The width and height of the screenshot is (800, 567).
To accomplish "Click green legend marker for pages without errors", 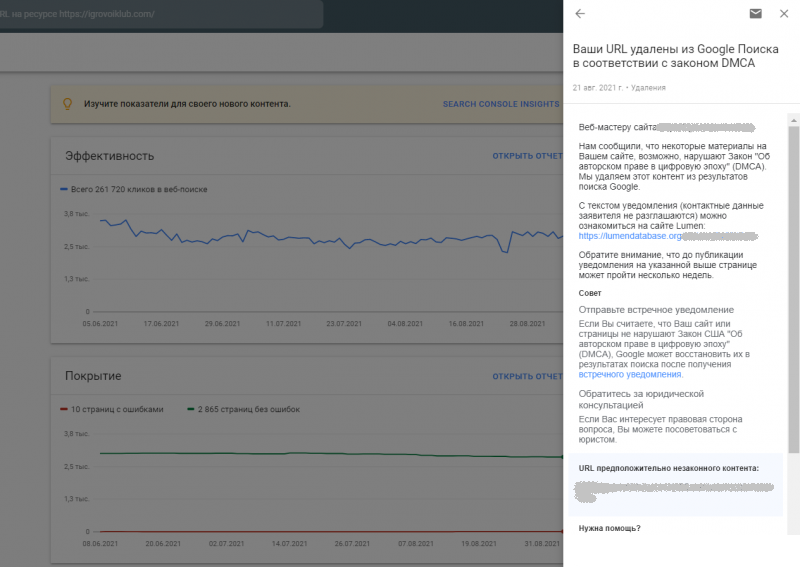I will [189, 409].
